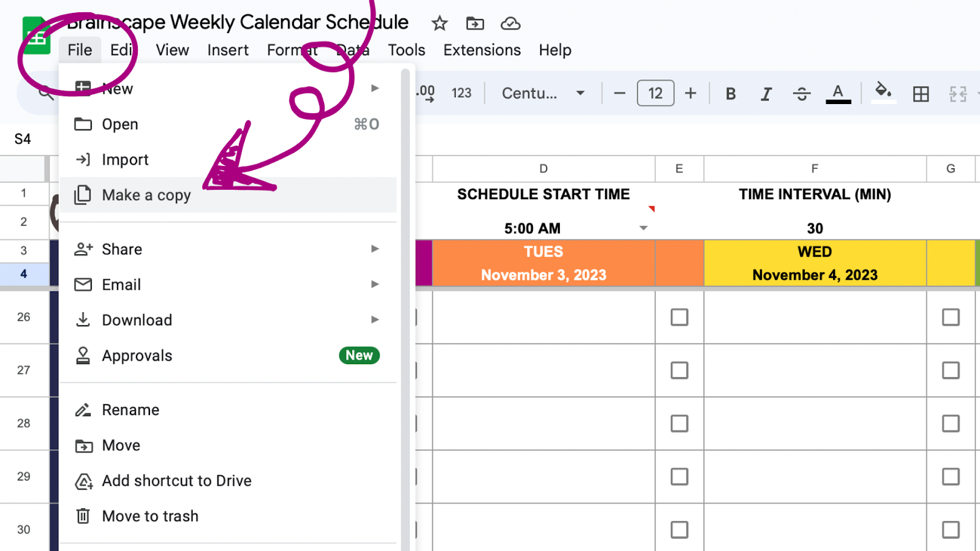Apply bold formatting
This screenshot has height=551, width=980.
[730, 93]
